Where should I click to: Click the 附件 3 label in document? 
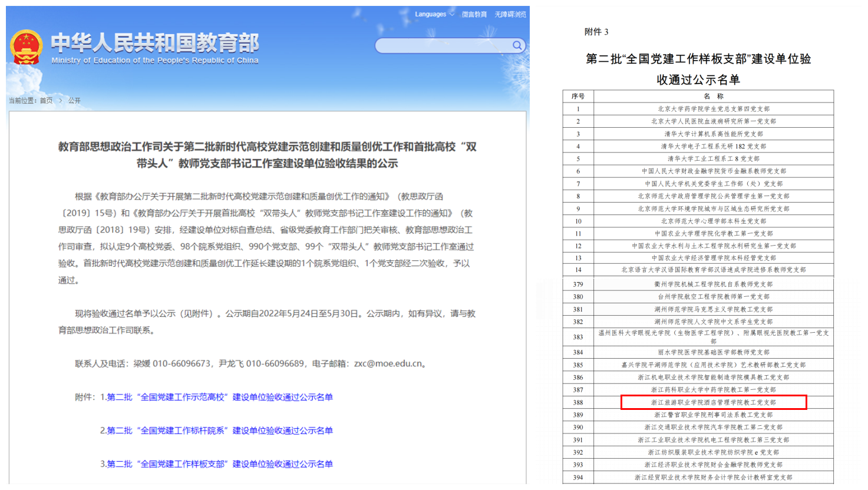pyautogui.click(x=596, y=32)
